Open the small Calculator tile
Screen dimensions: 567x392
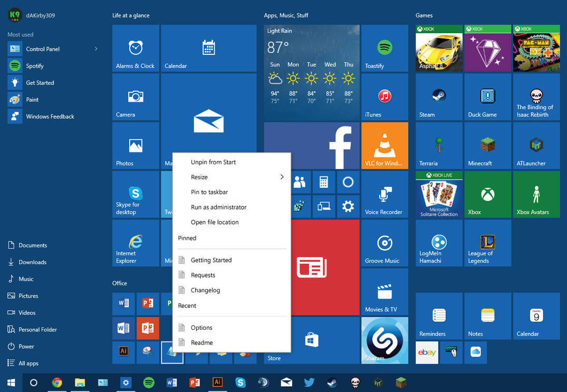pyautogui.click(x=324, y=182)
